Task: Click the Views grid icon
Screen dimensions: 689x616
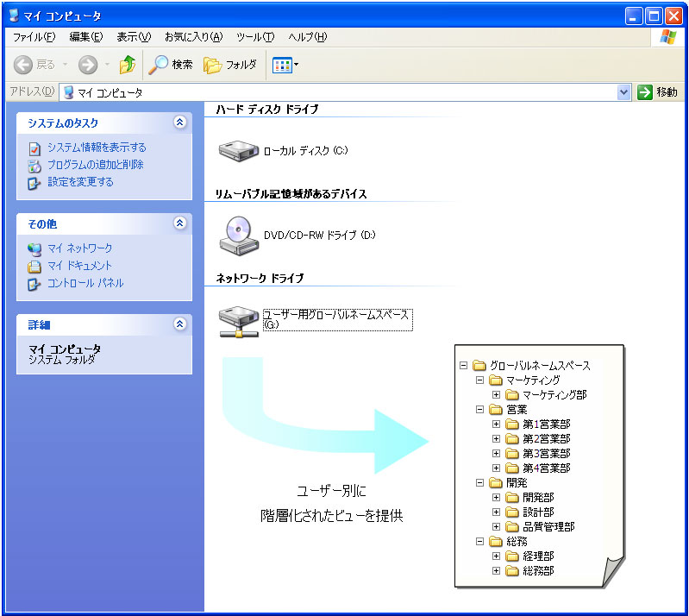Action: tap(282, 66)
